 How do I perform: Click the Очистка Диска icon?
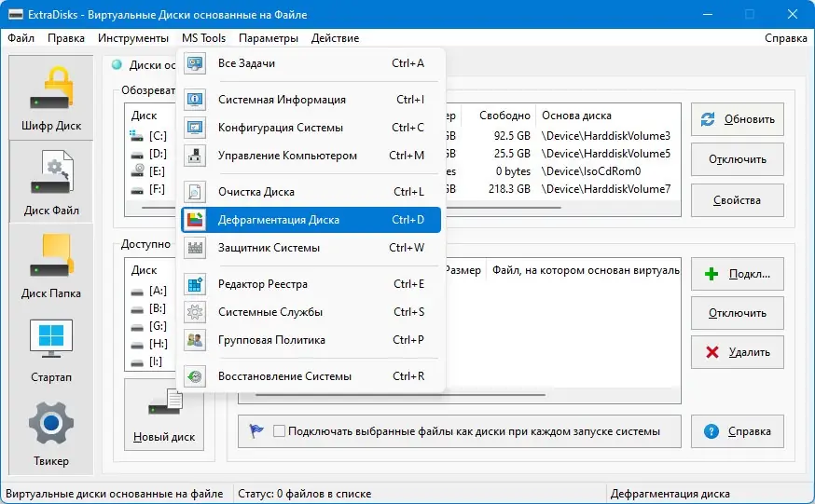pyautogui.click(x=195, y=192)
